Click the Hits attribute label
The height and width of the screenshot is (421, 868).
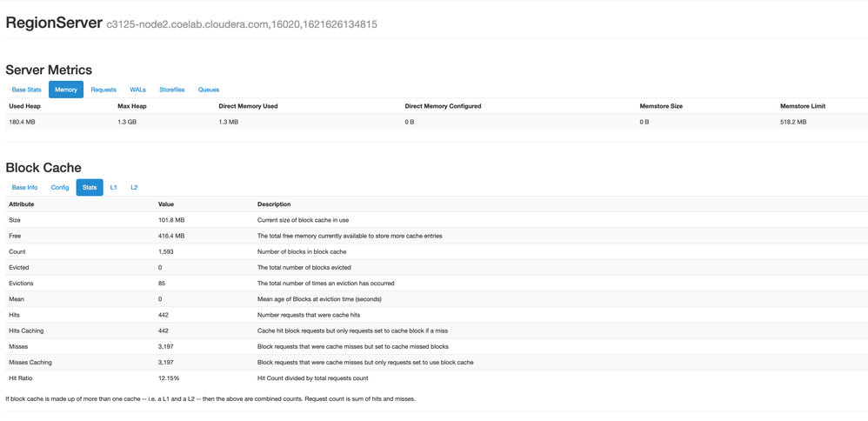pos(15,315)
